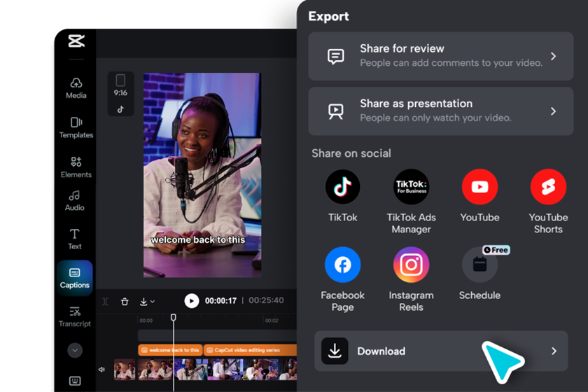Open the Elements panel
The height and width of the screenshot is (392, 588).
pyautogui.click(x=76, y=167)
